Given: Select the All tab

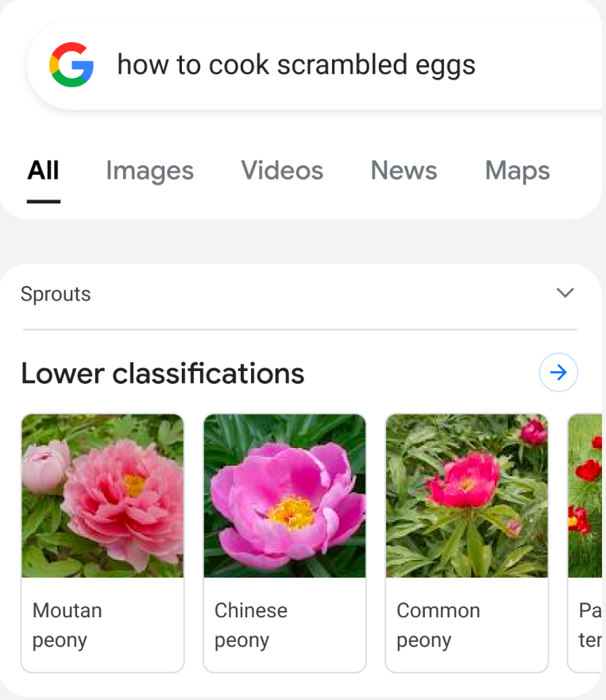Looking at the screenshot, I should [44, 170].
